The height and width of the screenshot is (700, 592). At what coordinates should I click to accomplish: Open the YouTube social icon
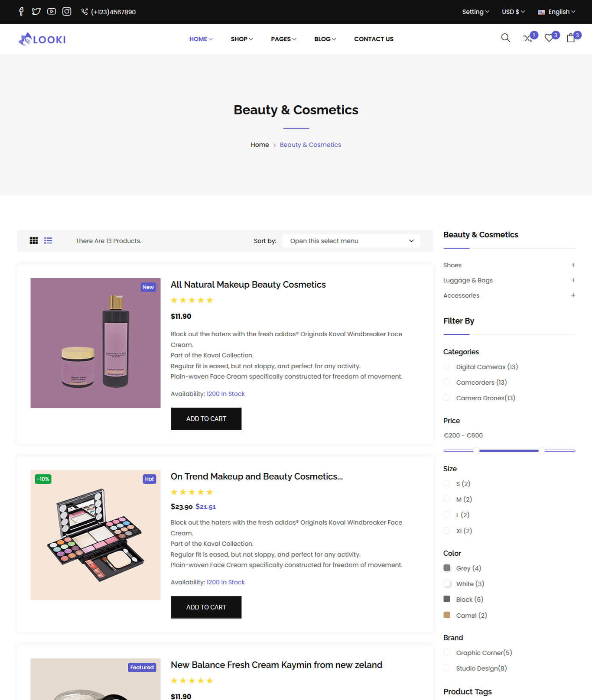click(x=52, y=12)
